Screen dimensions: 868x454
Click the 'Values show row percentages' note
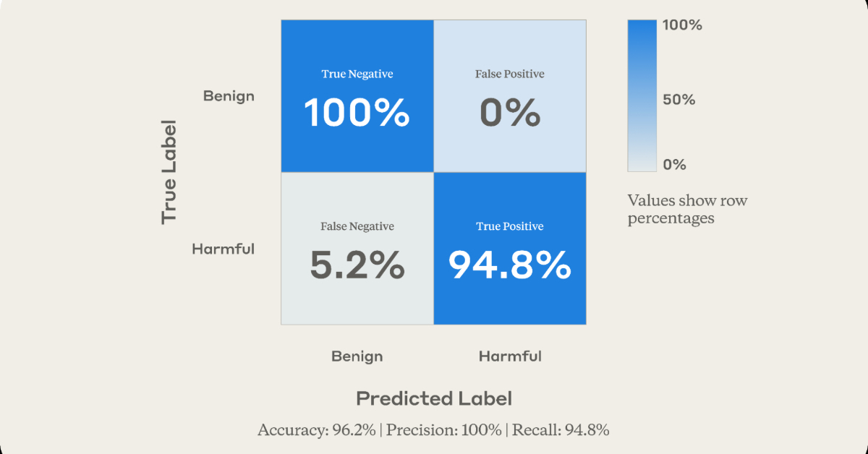[687, 209]
